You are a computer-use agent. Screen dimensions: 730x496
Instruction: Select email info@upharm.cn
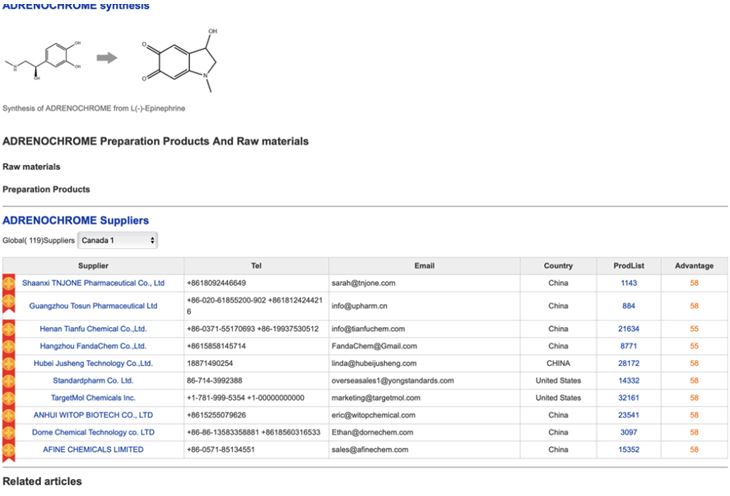359,306
